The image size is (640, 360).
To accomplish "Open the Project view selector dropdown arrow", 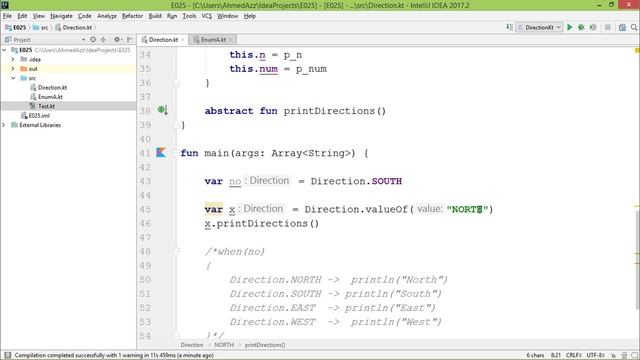I will click(83, 40).
